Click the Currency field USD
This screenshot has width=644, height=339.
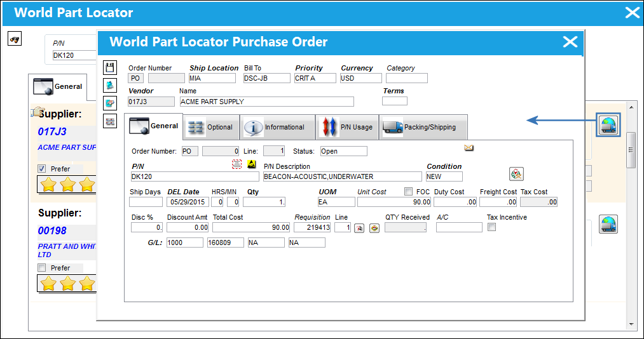[x=361, y=78]
